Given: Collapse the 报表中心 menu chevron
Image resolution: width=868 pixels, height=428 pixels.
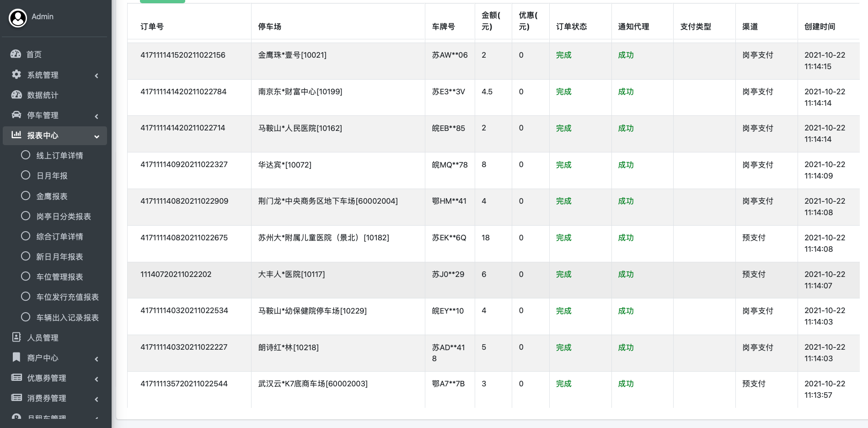Looking at the screenshot, I should (96, 136).
